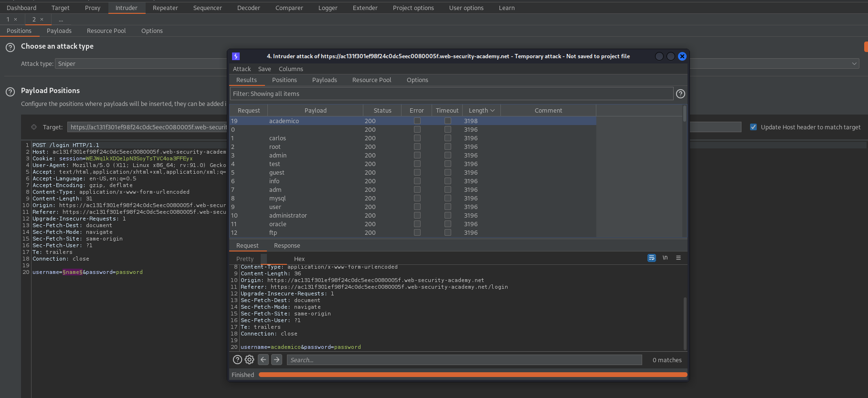The width and height of the screenshot is (868, 398).
Task: Open the Extender tab
Action: pos(365,8)
